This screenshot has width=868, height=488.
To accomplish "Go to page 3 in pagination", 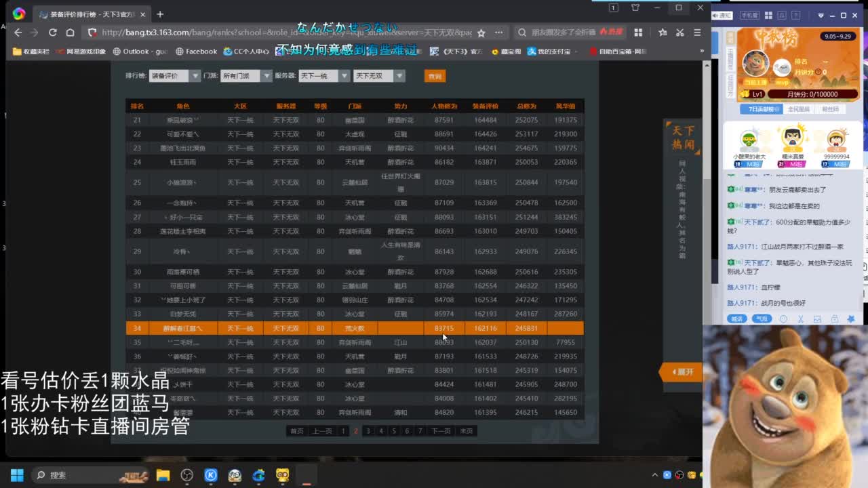I will [x=368, y=430].
